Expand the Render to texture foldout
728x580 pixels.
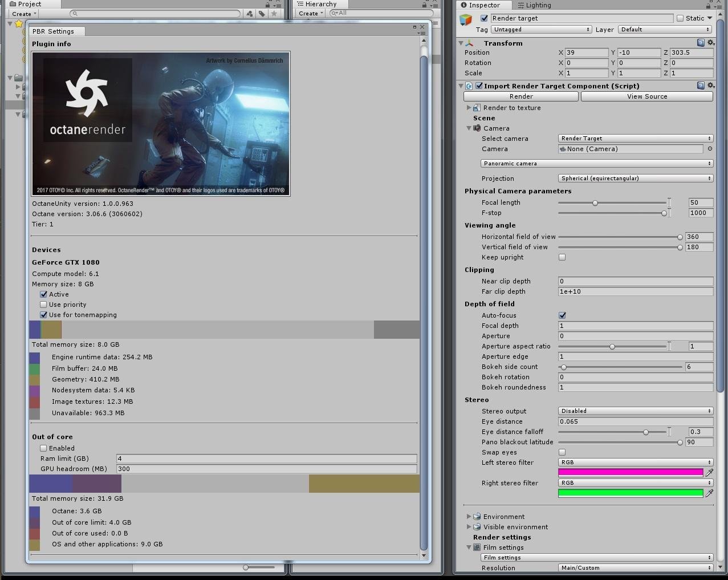[x=469, y=108]
